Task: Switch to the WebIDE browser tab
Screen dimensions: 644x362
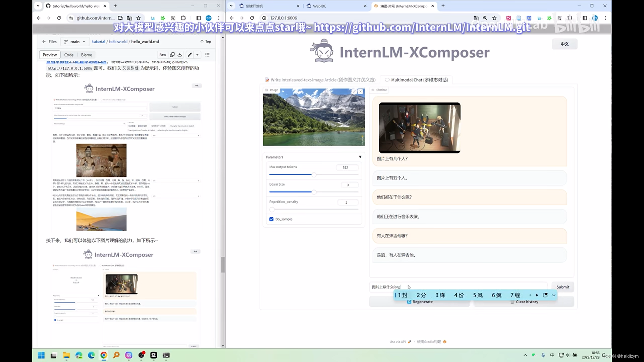Action: click(336, 6)
